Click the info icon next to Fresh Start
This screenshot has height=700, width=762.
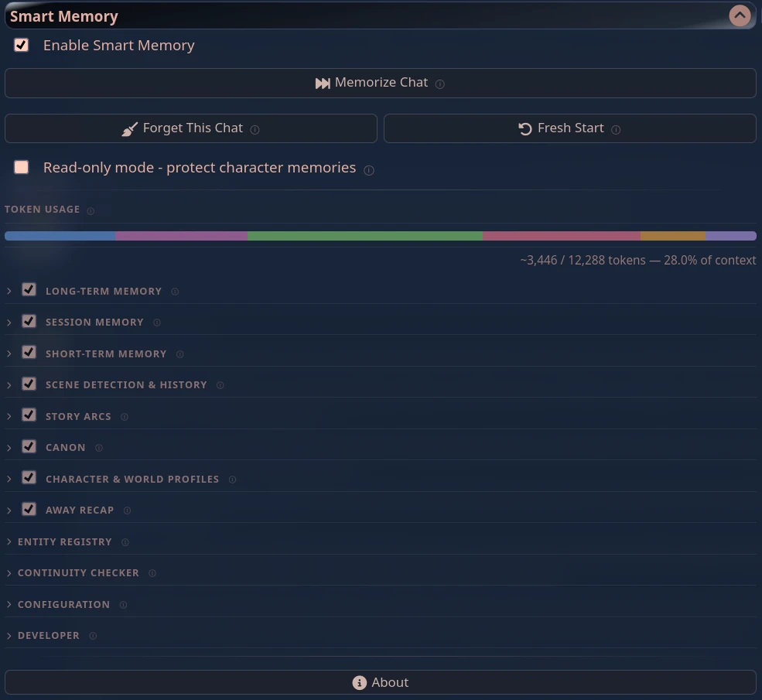(x=616, y=130)
